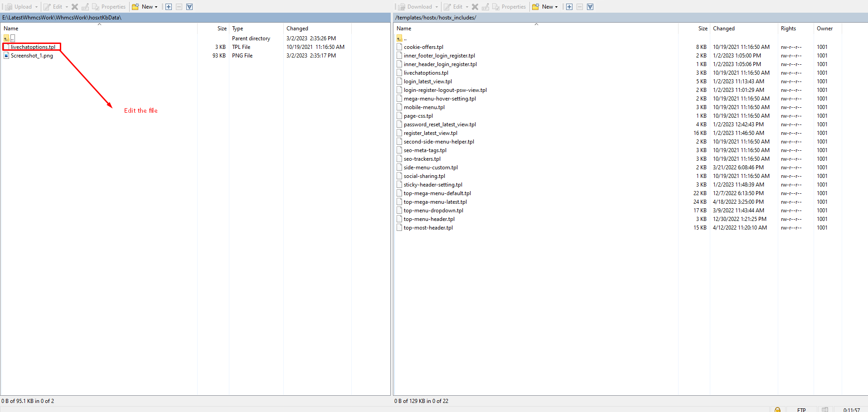Click the Screenshot_1.png file icon
868x412 pixels.
point(6,56)
